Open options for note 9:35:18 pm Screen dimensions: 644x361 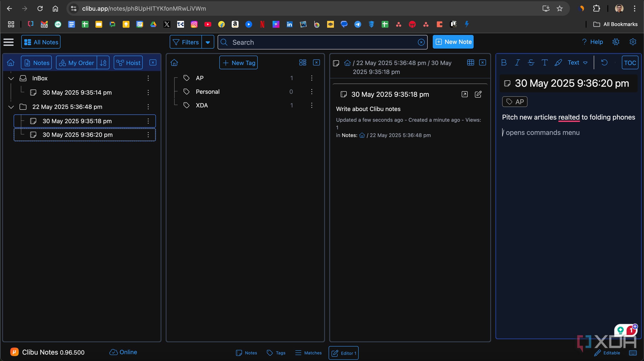[x=148, y=121]
